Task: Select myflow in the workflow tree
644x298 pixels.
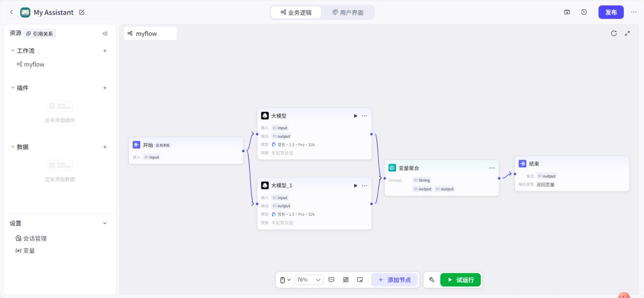Action: [34, 65]
